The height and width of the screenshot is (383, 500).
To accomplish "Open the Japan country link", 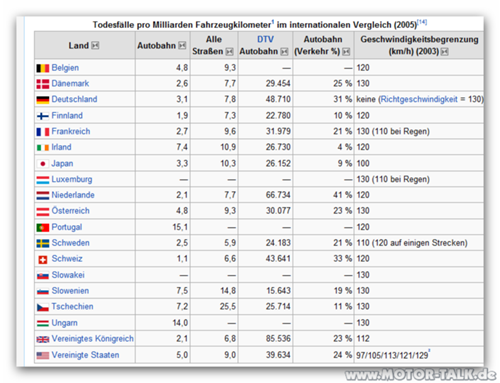I will coord(62,163).
